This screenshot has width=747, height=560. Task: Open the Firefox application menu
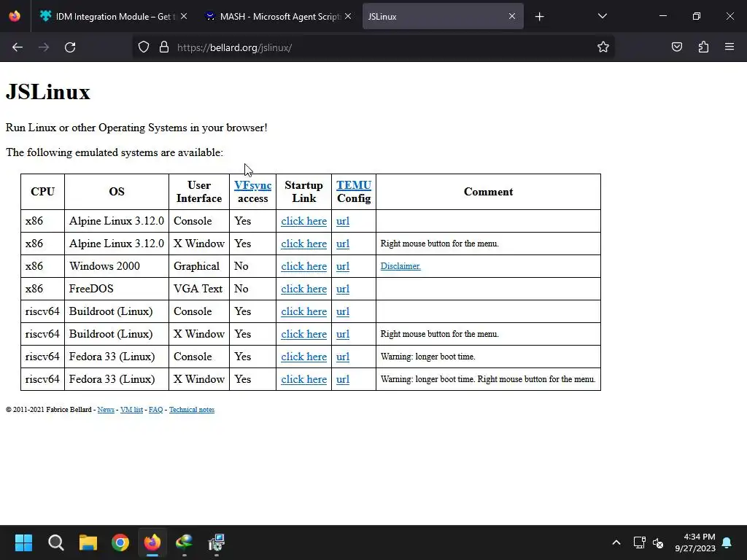click(x=729, y=47)
